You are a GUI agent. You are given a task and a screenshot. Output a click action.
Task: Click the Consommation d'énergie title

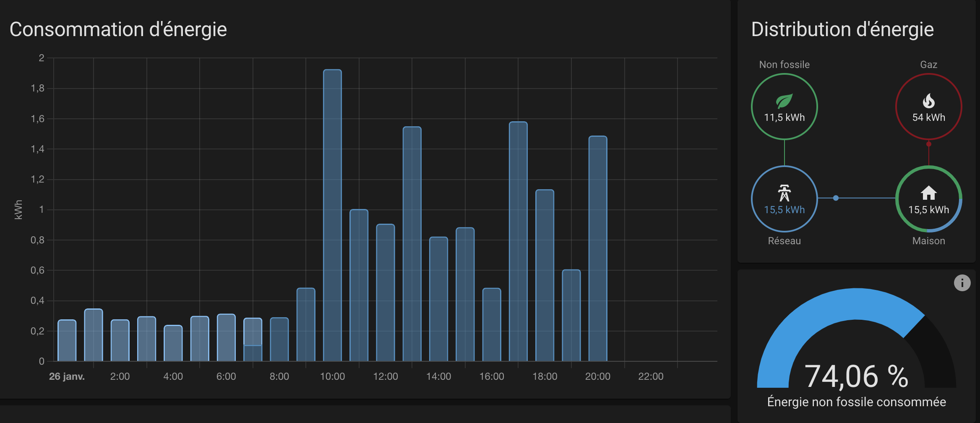point(118,29)
